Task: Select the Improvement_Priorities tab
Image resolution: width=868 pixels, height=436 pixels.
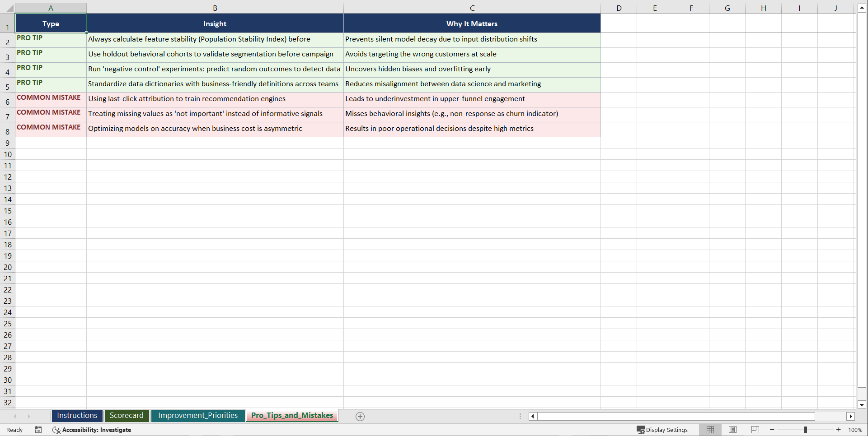Action: [x=198, y=416]
